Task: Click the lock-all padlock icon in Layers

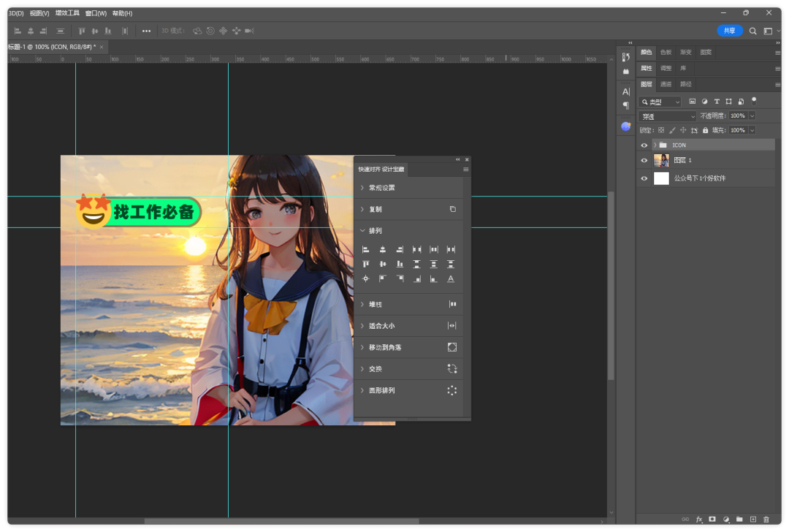Action: tap(705, 130)
